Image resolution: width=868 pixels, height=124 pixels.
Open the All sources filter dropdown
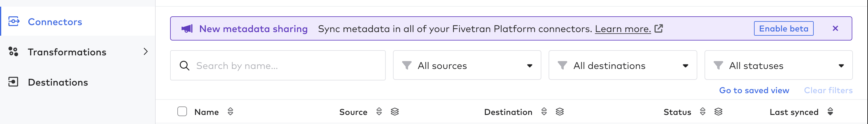[467, 66]
